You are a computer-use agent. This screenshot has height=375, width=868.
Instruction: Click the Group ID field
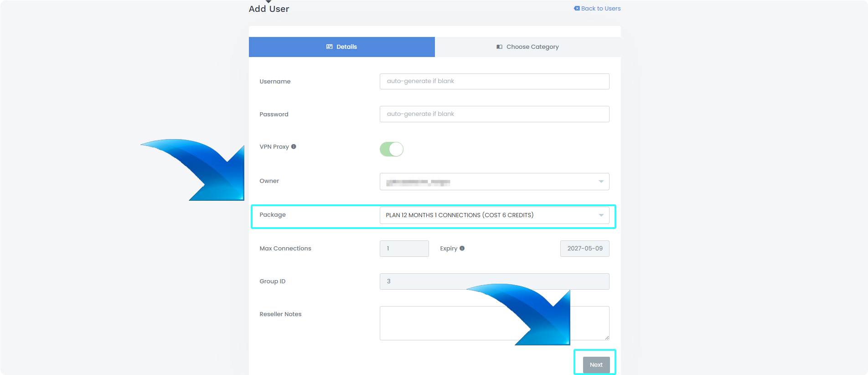(494, 281)
